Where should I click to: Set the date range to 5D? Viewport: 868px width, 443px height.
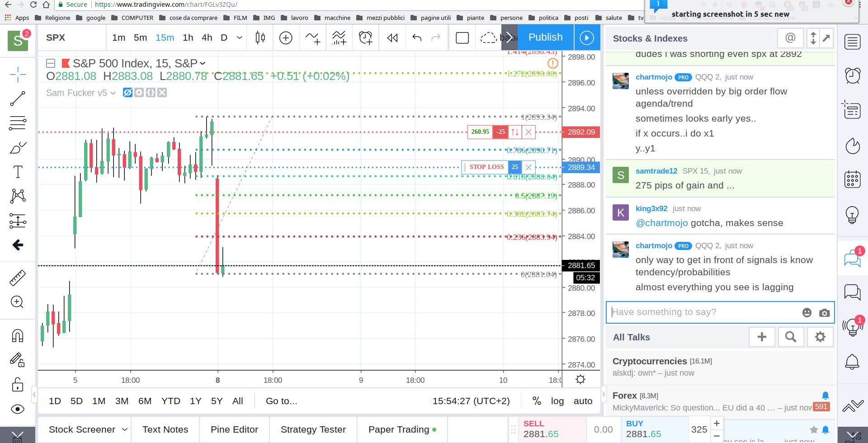[x=76, y=401]
